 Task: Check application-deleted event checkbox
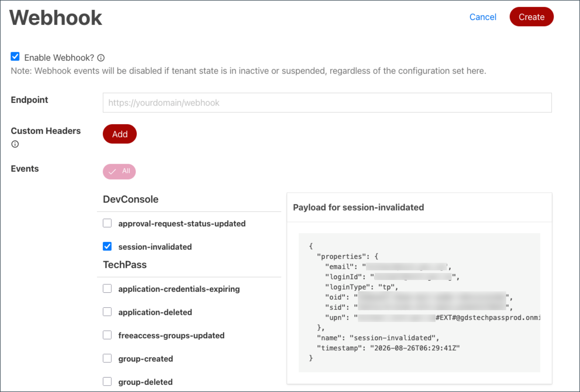point(107,312)
